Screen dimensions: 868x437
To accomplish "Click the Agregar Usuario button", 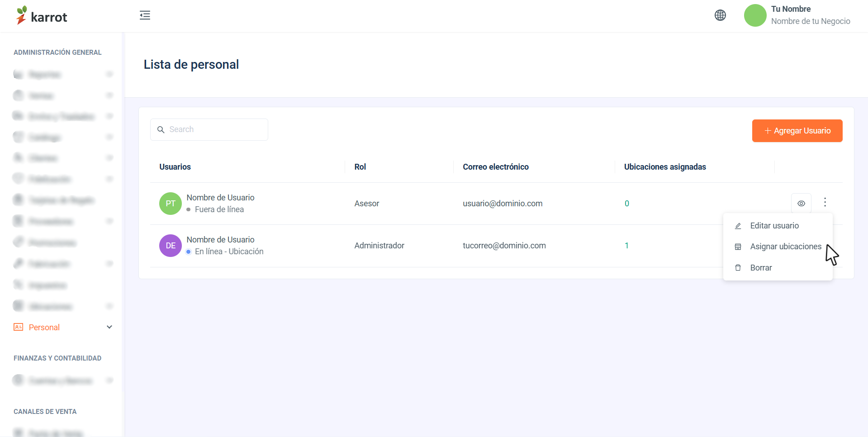I will click(x=797, y=131).
